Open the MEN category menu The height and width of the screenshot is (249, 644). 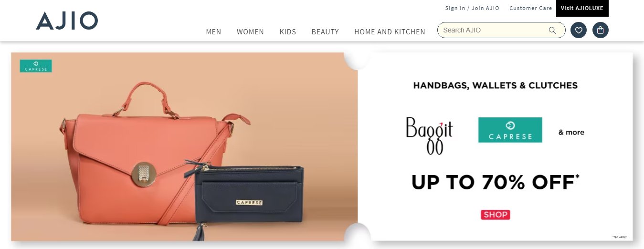tap(213, 32)
